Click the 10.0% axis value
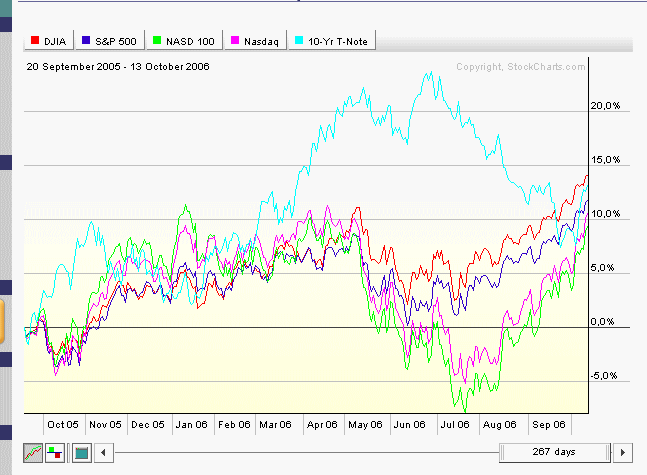Viewport: 647px width, 475px height. [x=605, y=214]
